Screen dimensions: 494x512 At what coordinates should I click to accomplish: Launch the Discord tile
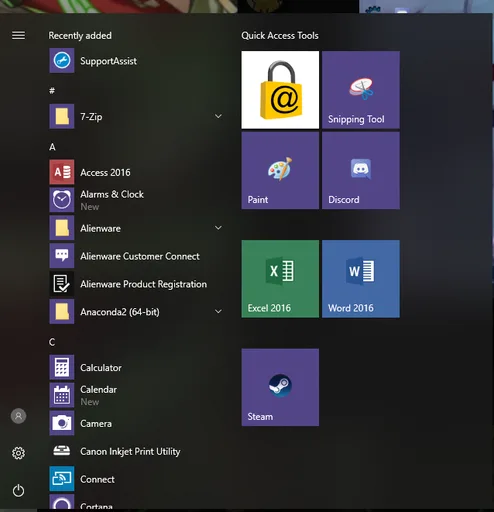[x=361, y=170]
